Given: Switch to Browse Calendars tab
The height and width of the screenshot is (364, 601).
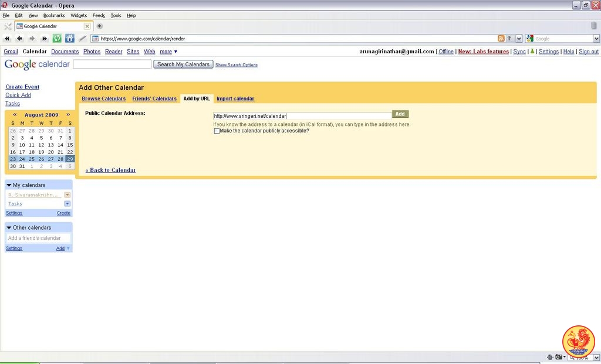Looking at the screenshot, I should click(x=103, y=98).
